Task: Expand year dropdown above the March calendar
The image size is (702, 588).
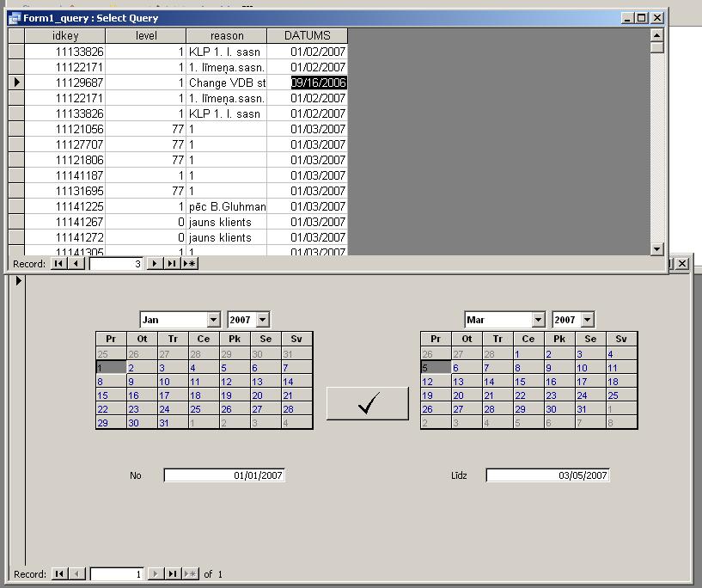Action: tap(588, 320)
